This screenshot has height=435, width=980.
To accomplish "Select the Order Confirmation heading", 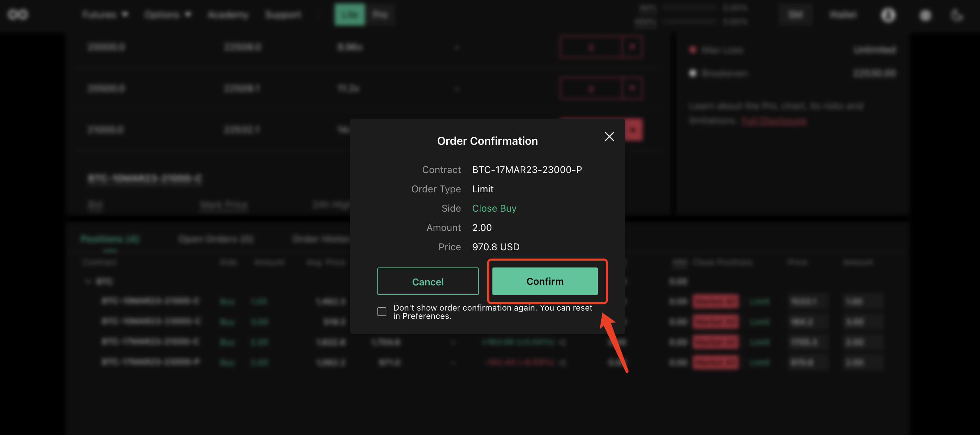I will pyautogui.click(x=487, y=141).
